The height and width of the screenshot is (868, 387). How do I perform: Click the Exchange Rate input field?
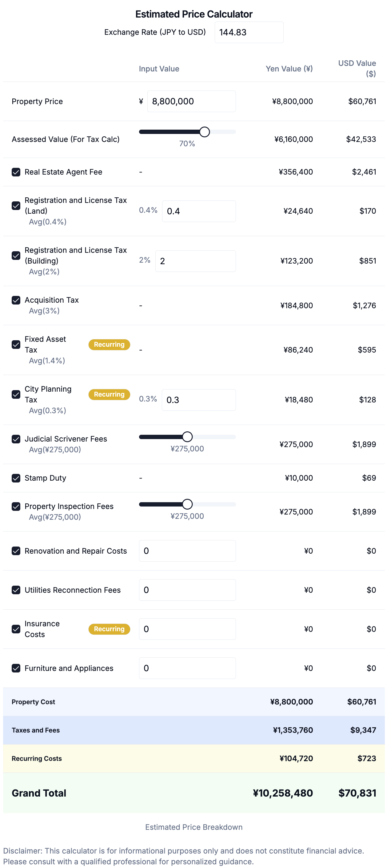click(249, 32)
